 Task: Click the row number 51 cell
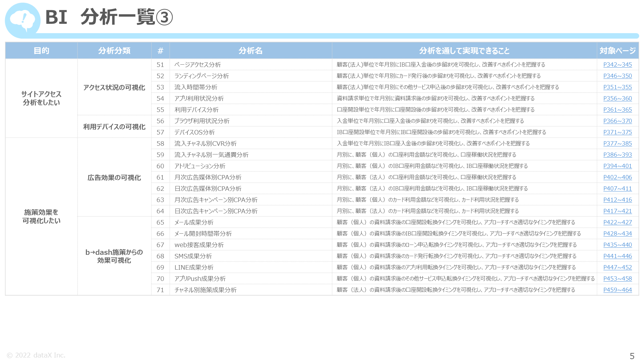[160, 65]
